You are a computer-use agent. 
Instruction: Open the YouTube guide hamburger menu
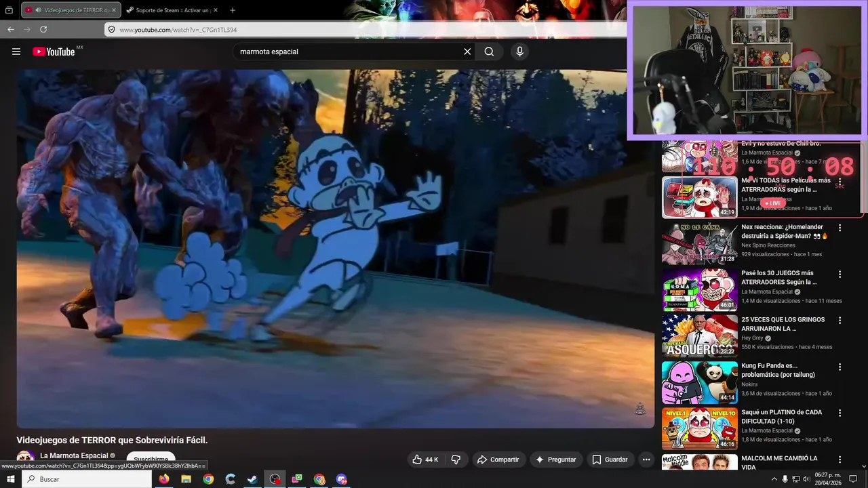[16, 52]
